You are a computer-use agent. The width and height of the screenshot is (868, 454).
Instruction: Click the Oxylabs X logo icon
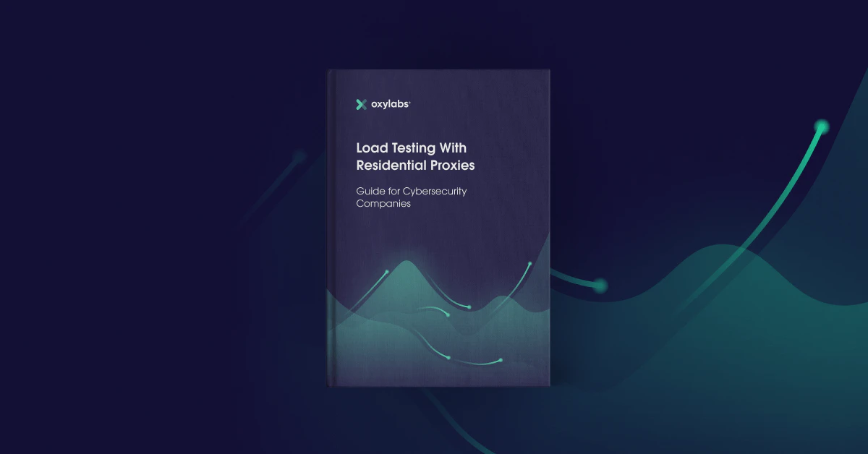tap(362, 104)
